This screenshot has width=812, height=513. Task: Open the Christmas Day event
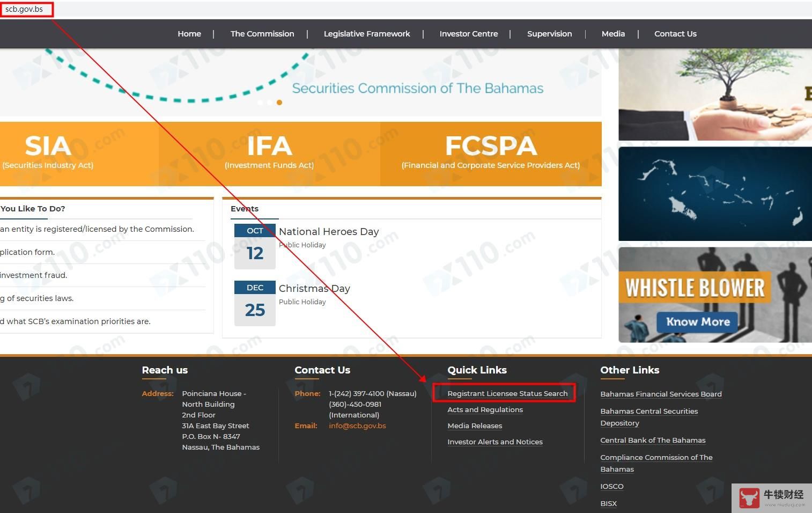314,289
